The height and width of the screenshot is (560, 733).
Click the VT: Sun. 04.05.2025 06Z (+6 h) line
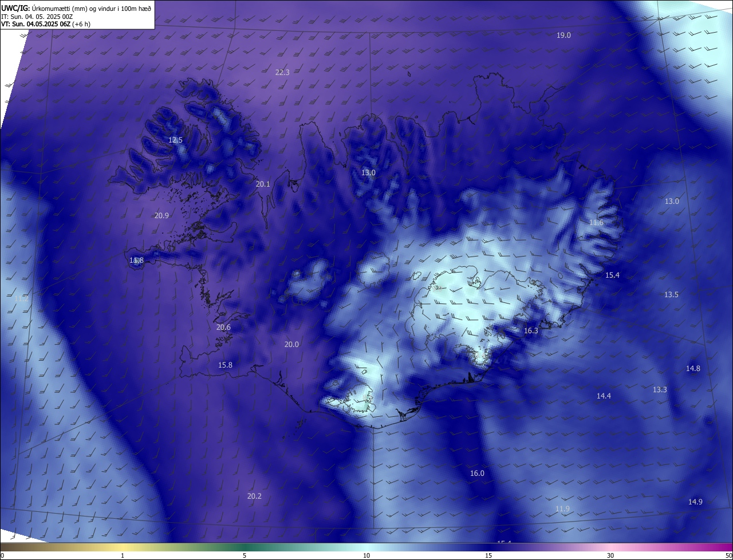pyautogui.click(x=46, y=24)
